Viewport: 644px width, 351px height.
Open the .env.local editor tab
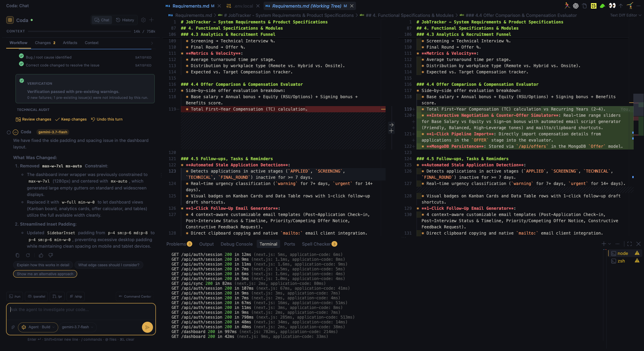coord(243,6)
